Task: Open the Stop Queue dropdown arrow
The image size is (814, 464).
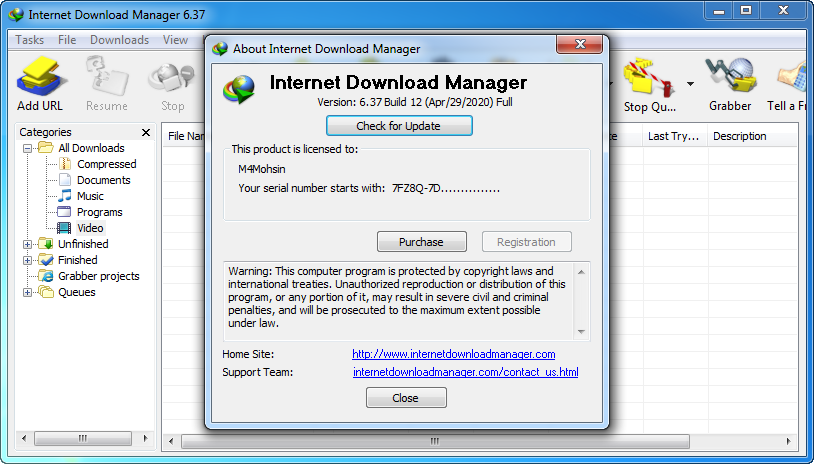Action: click(x=690, y=84)
